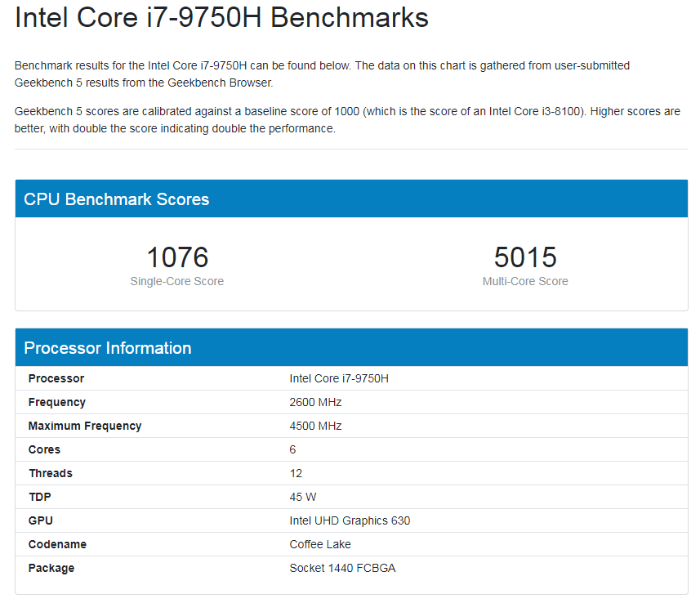Select the multi-core score value 5015

525,257
